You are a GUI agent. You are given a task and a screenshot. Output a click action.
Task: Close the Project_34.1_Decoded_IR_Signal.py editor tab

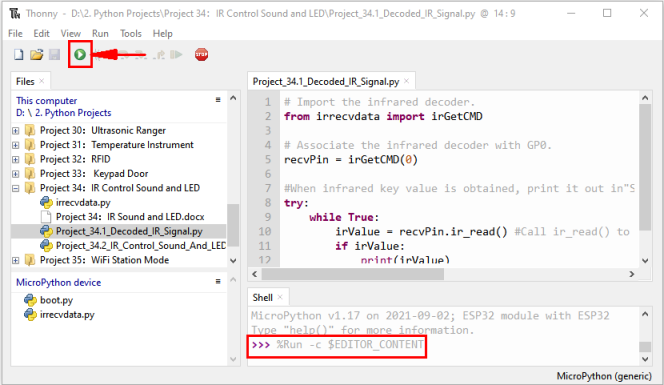[x=407, y=81]
